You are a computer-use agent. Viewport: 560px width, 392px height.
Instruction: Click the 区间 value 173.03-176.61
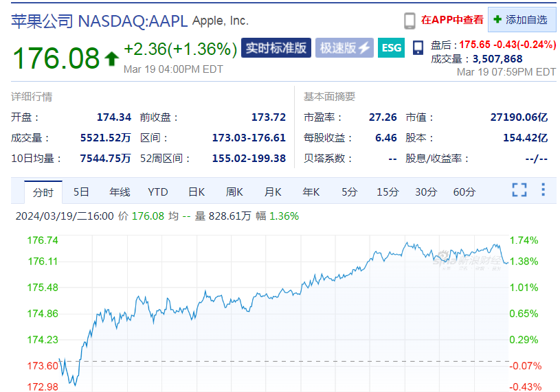tap(249, 138)
